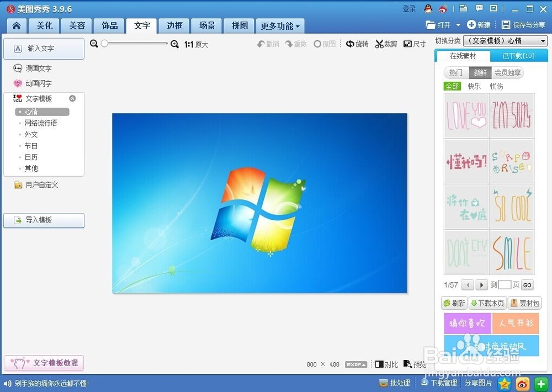This screenshot has width=552, height=392.
Task: Open the feedback chat bubble icon
Action: pos(479,8)
